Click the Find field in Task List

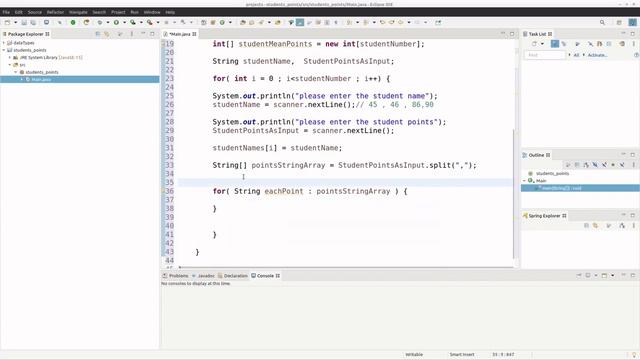pos(545,55)
